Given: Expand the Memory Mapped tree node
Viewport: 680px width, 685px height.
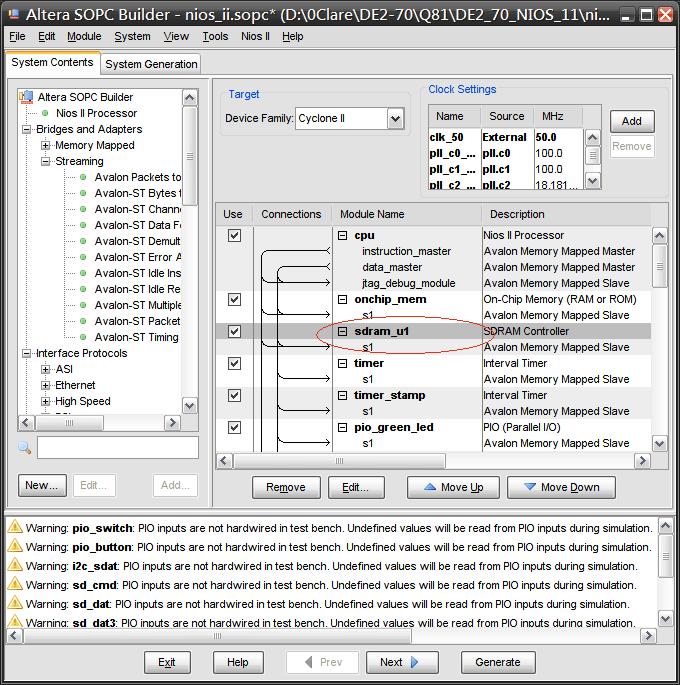Looking at the screenshot, I should click(45, 145).
